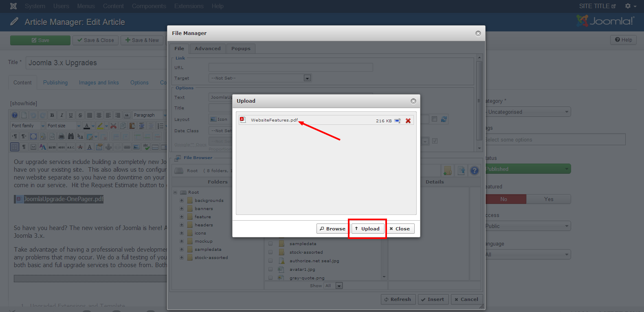The width and height of the screenshot is (644, 312).
Task: Open File Browser help icon
Action: point(475,170)
